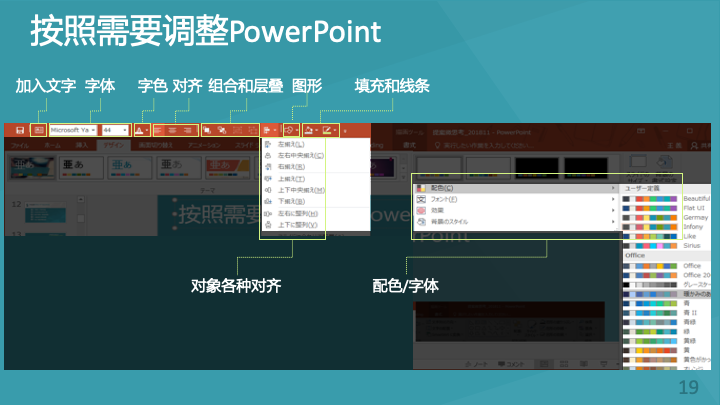Choose the Like color scheme
Image resolution: width=720 pixels, height=405 pixels.
(x=666, y=236)
